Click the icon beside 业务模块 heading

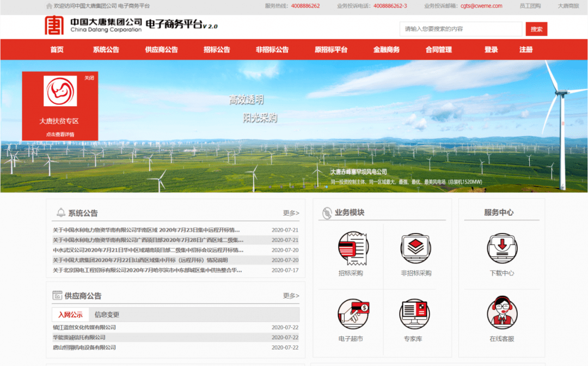[327, 213]
